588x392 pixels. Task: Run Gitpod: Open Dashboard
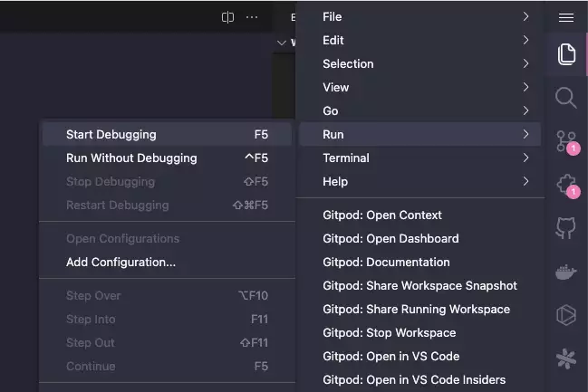[420, 238]
